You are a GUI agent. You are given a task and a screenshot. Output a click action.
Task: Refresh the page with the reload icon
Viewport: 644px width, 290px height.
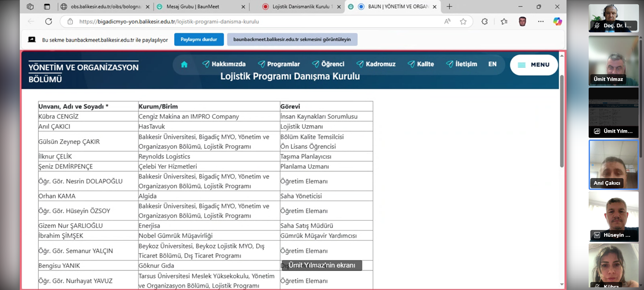pos(48,22)
